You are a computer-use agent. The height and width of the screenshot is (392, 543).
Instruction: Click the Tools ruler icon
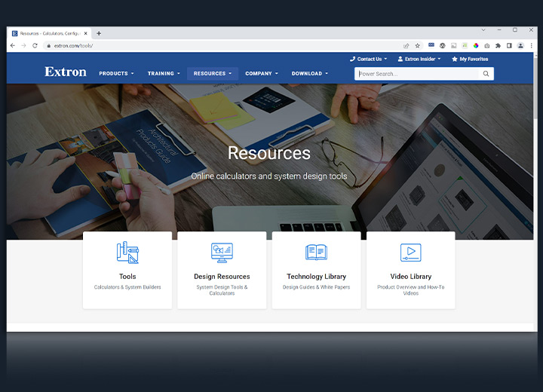click(127, 253)
